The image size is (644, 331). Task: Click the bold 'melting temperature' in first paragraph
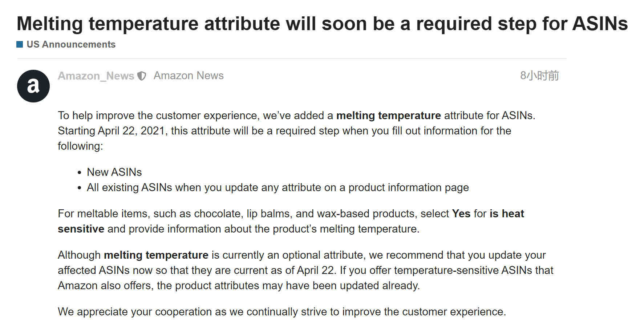[x=388, y=116]
